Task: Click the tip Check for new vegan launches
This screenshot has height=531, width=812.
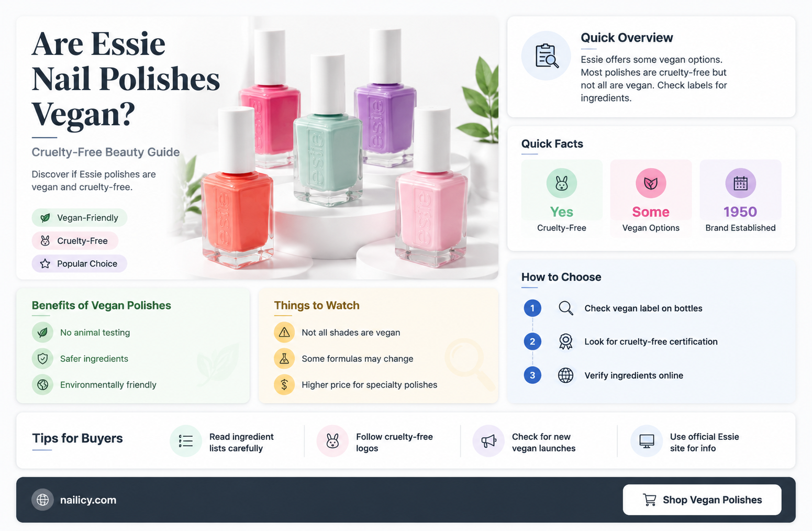Action: click(543, 442)
